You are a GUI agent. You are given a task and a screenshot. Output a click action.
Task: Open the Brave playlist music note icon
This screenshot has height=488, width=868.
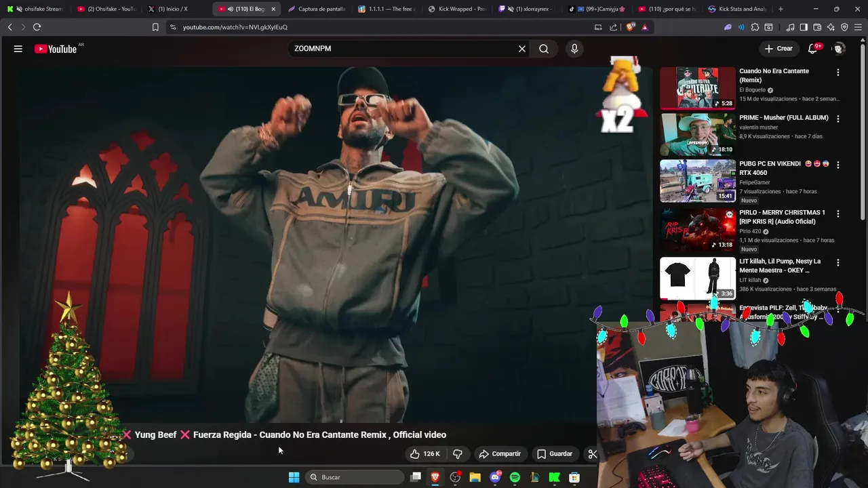[790, 27]
